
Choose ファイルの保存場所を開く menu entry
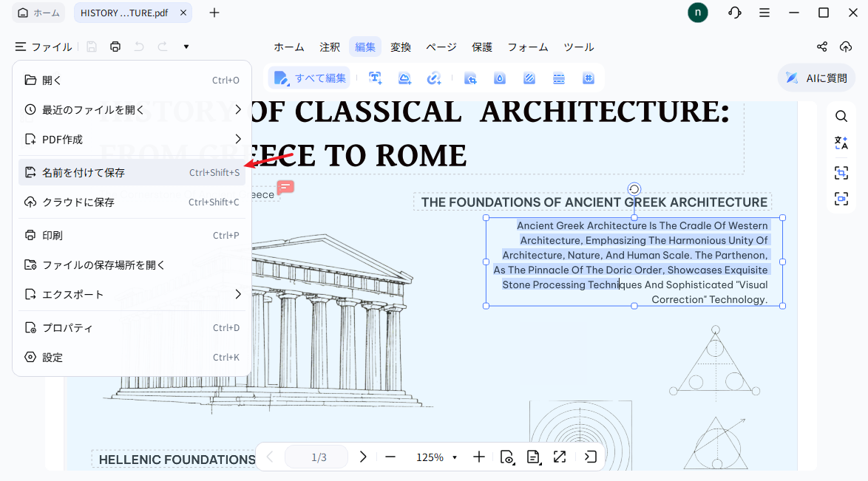pyautogui.click(x=132, y=265)
